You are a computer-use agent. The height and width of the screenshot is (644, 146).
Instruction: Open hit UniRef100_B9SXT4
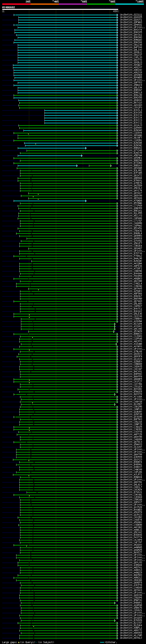pyautogui.click(x=131, y=30)
